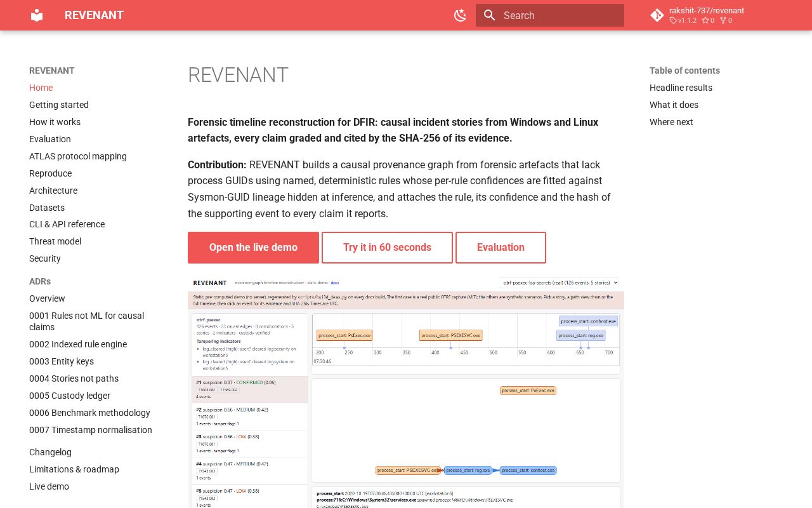Click reg.exe node in graph

tap(468, 471)
